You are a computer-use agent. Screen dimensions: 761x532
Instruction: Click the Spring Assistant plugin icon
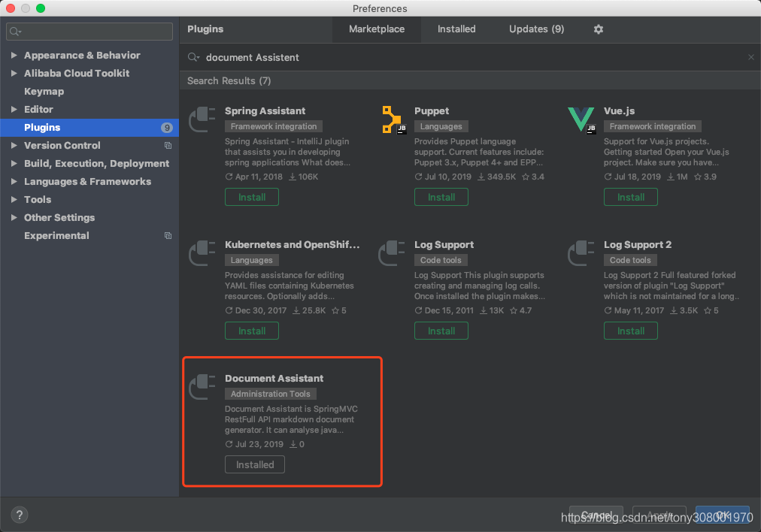202,119
